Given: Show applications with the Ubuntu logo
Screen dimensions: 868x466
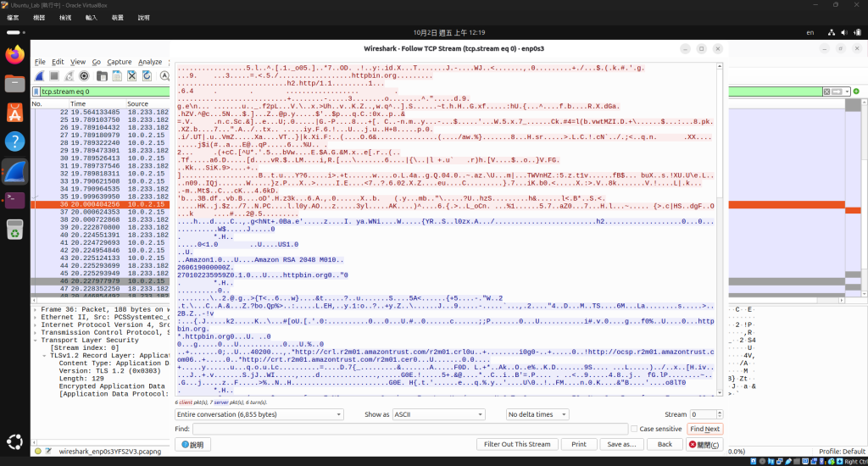Looking at the screenshot, I should click(x=15, y=441).
